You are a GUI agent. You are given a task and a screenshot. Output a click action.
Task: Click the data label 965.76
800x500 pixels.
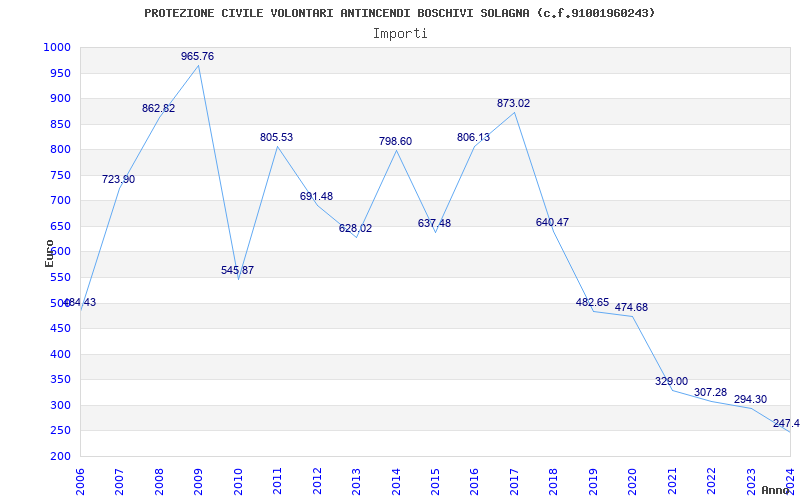click(x=197, y=57)
